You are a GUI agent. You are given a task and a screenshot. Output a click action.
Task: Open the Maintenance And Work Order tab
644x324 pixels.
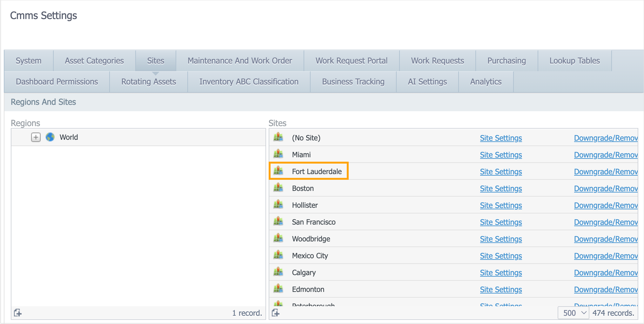coord(240,61)
